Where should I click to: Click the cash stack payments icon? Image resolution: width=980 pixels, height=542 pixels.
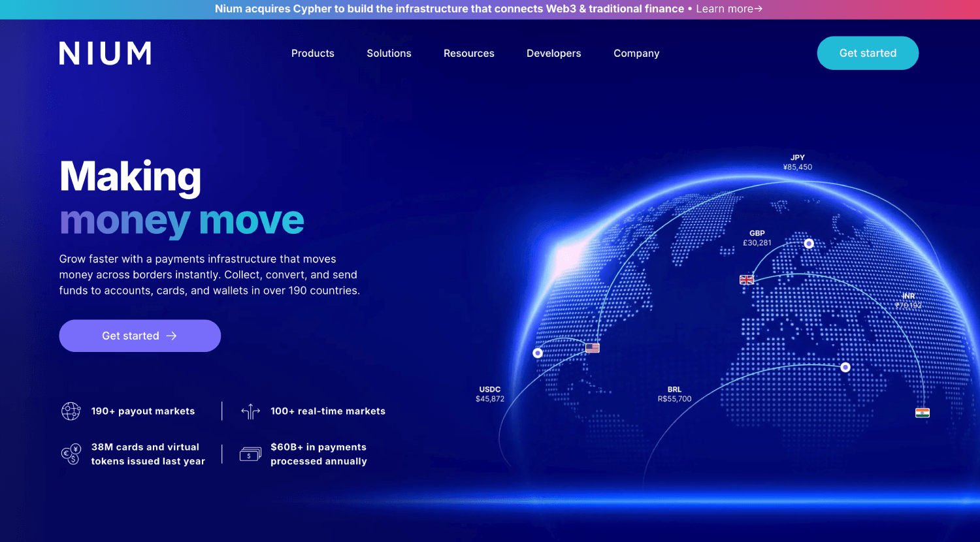pyautogui.click(x=250, y=454)
